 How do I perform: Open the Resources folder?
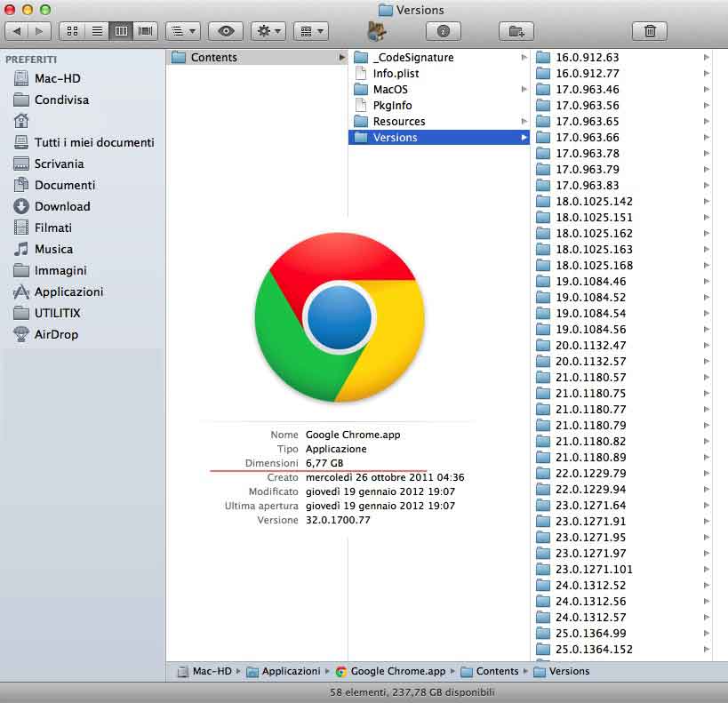398,122
